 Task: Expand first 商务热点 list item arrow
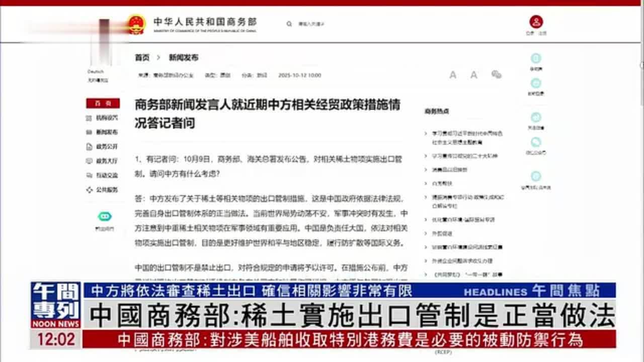426,134
